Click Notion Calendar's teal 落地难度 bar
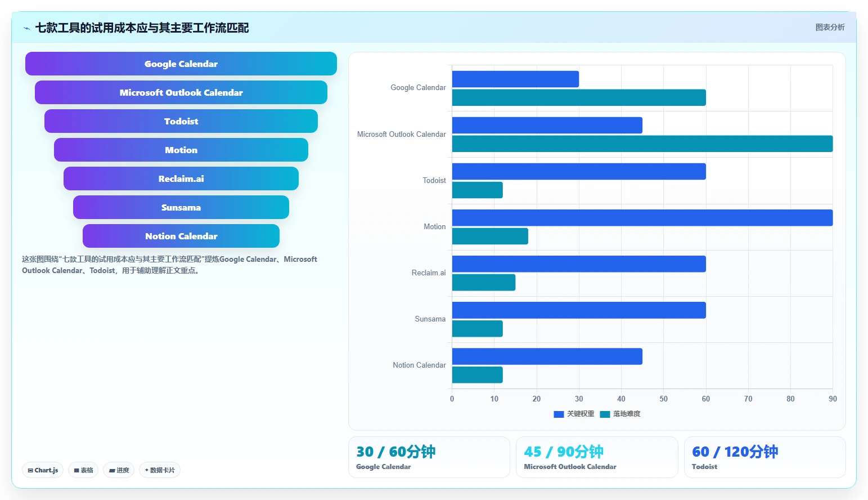This screenshot has width=868, height=500. click(x=478, y=374)
